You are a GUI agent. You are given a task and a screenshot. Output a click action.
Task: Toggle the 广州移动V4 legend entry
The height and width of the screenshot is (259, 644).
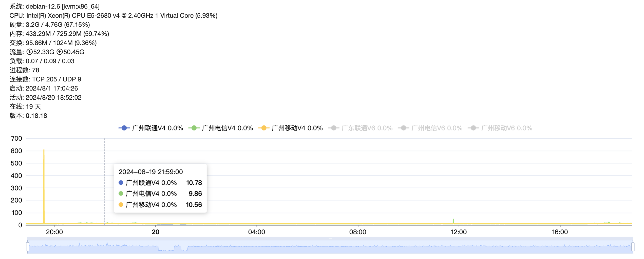290,128
